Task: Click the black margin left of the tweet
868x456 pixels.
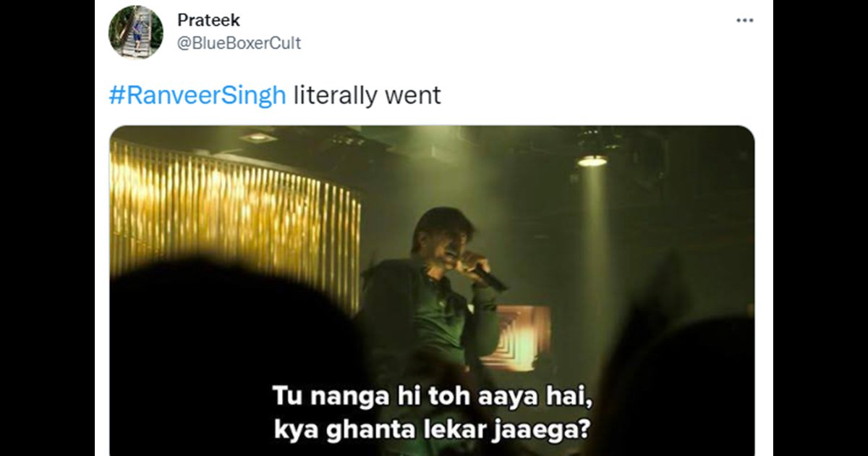Action: pos(47,228)
